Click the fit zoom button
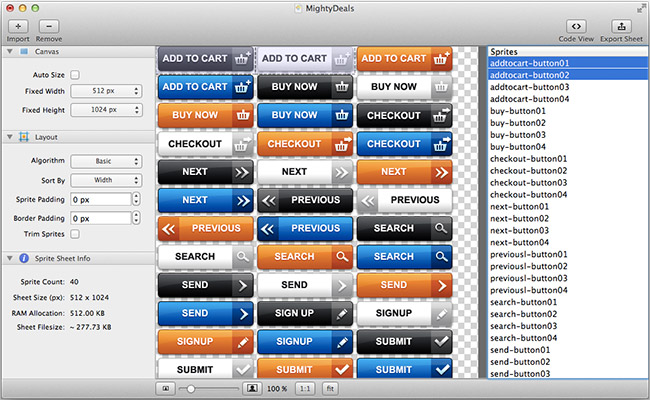650x400 pixels. 330,387
